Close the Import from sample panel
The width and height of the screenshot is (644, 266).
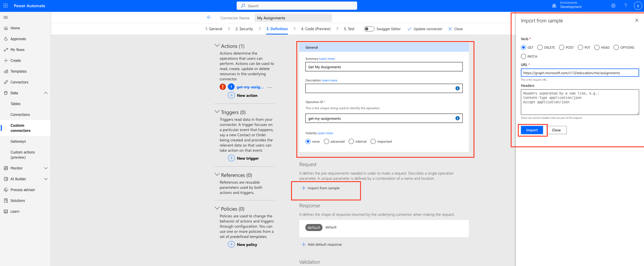(637, 20)
